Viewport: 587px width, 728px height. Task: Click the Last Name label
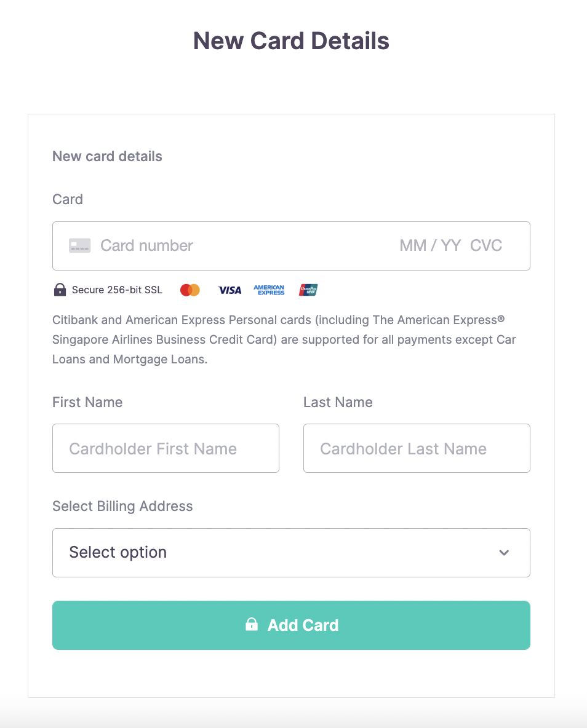point(338,402)
